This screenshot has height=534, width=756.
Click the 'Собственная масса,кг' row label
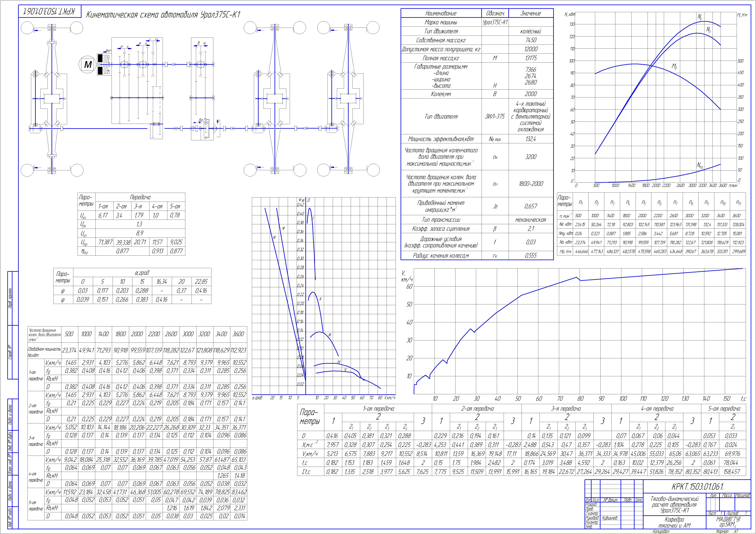441,40
